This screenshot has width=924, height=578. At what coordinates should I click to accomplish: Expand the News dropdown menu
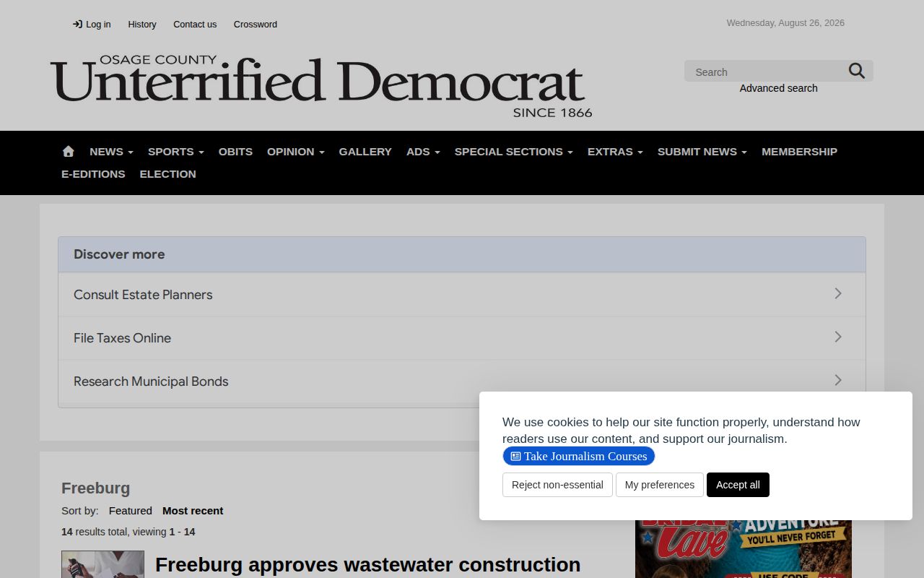point(111,152)
